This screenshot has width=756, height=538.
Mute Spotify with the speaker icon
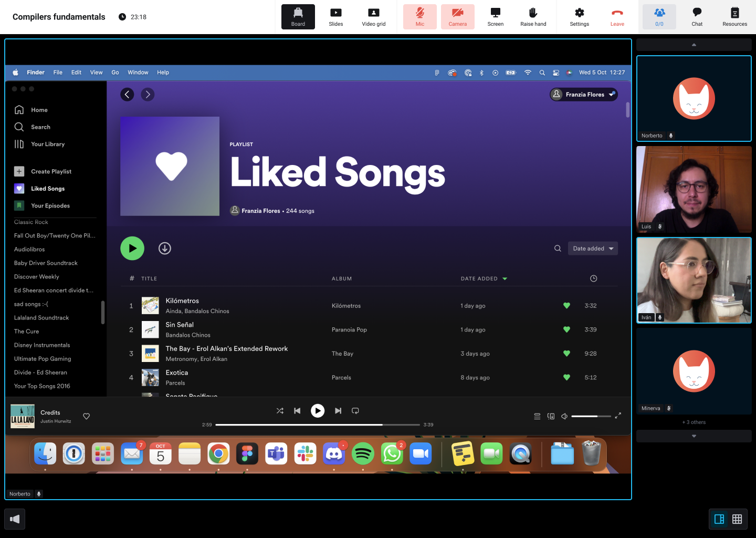click(564, 416)
